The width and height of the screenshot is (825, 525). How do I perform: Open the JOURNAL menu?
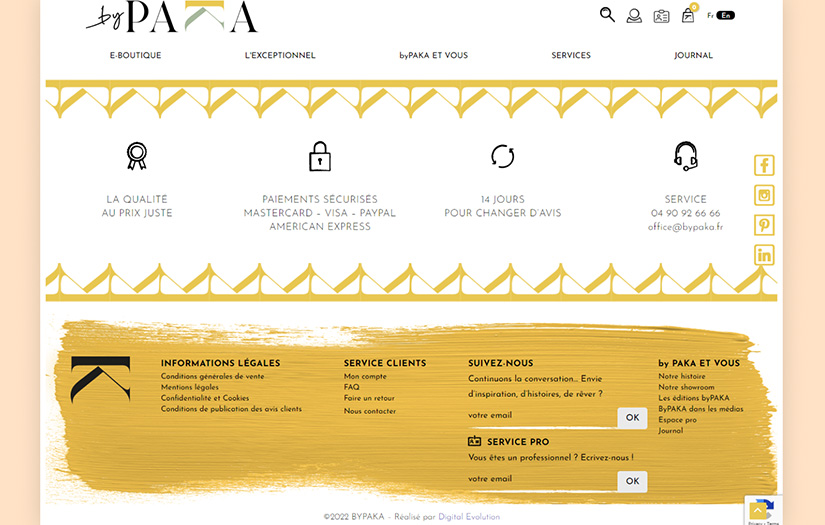click(693, 55)
